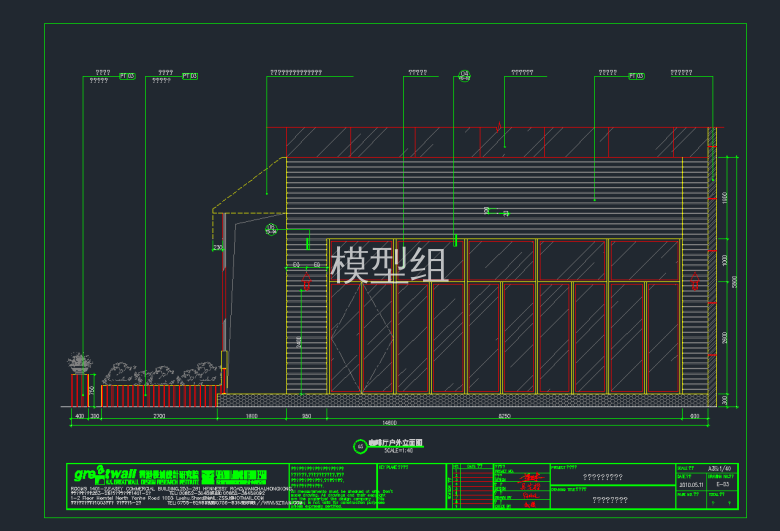Click the potted plant at the far left
The width and height of the screenshot is (780, 531).
78,363
